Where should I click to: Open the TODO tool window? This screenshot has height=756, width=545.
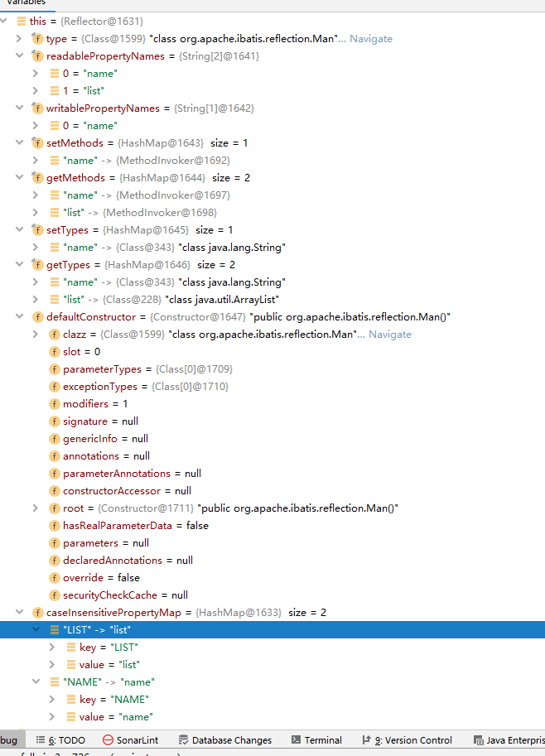tap(60, 740)
